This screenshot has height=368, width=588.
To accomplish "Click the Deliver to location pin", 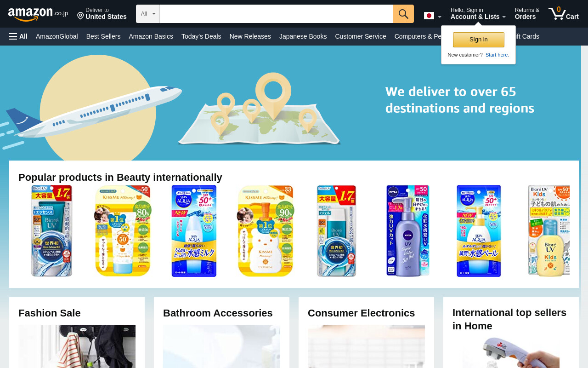I will click(80, 16).
